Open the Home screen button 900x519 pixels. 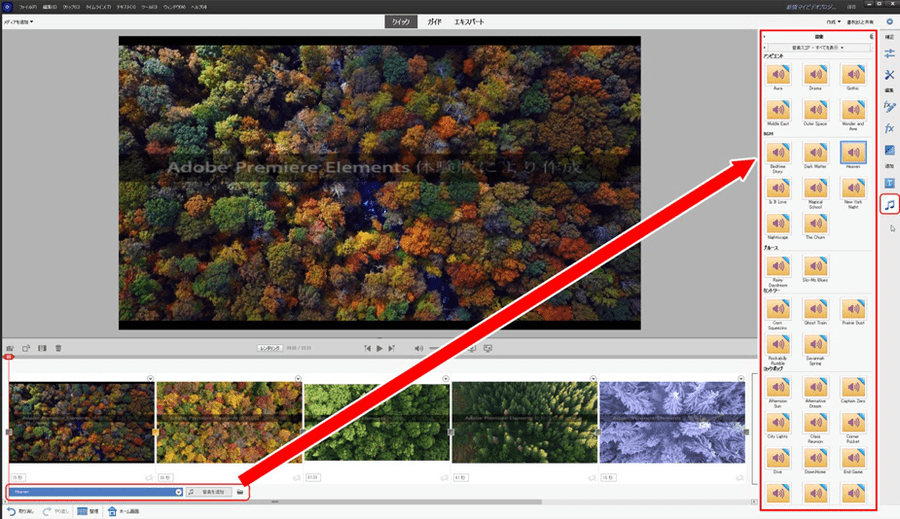point(123,511)
